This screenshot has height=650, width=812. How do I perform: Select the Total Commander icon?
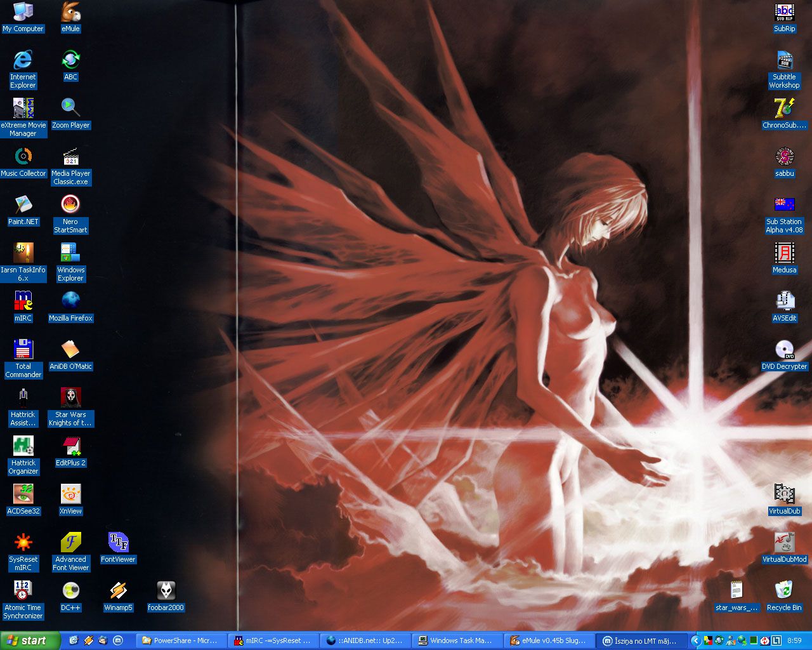pos(23,359)
